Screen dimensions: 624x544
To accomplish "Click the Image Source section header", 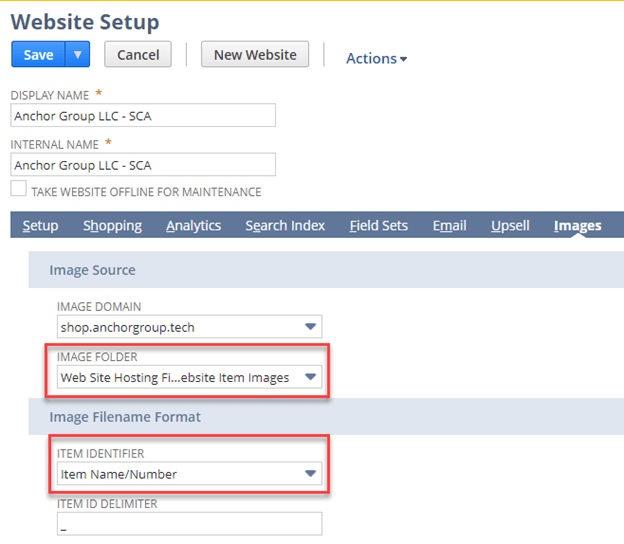I will pos(326,270).
